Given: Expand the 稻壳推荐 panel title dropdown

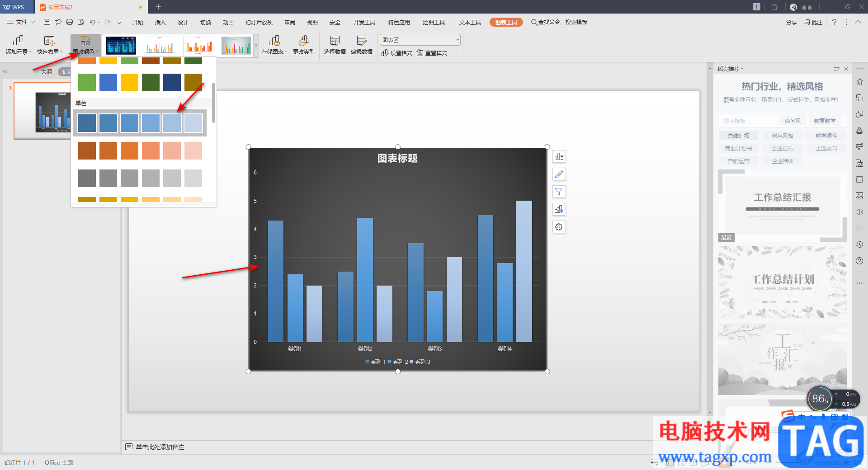Looking at the screenshot, I should pos(742,69).
